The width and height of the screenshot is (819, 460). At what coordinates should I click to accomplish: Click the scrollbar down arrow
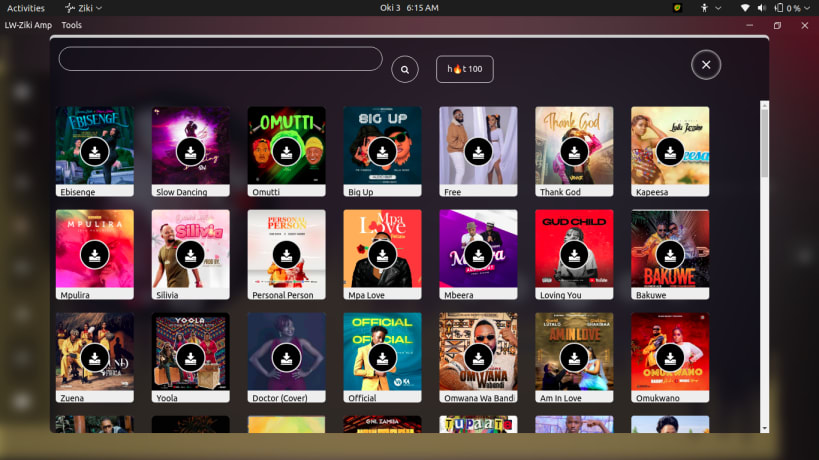point(765,429)
